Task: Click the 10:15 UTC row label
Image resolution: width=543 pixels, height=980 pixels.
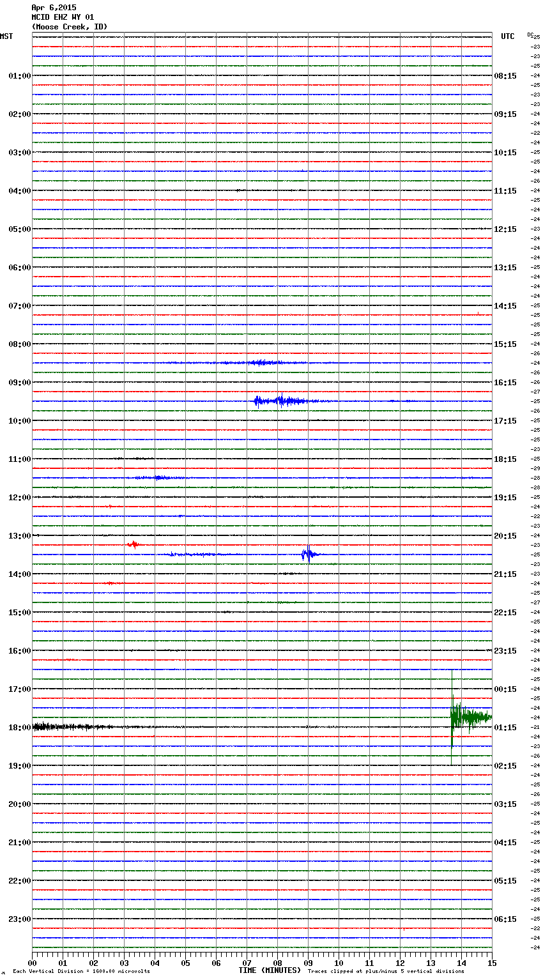Action: [x=505, y=153]
